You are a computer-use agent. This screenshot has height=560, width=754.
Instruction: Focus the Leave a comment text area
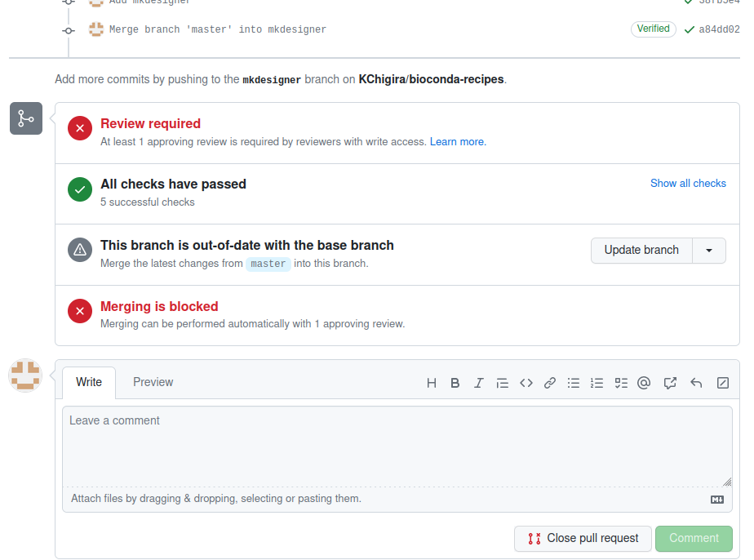point(397,447)
